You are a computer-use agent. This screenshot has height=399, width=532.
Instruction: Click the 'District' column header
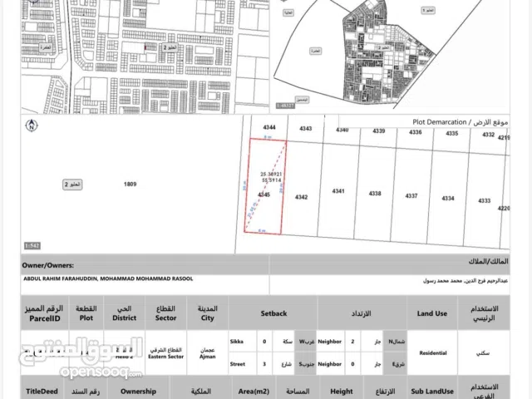click(x=124, y=318)
